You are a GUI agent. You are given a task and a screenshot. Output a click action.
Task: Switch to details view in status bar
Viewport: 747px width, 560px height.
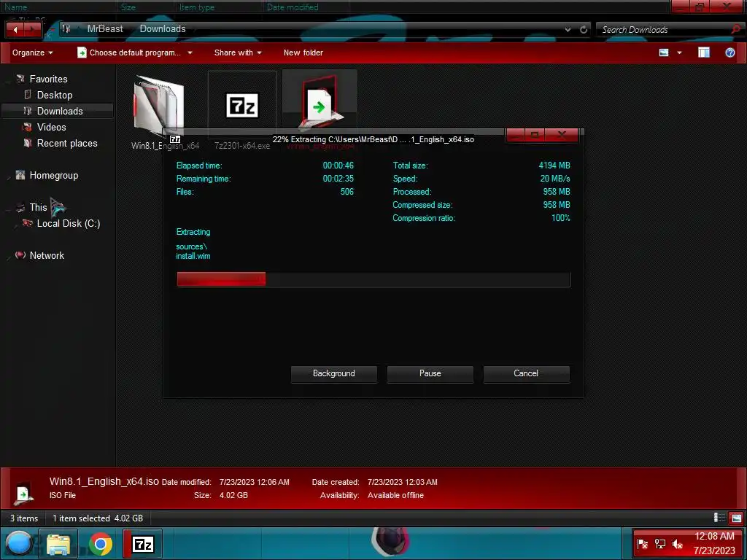[x=719, y=518]
